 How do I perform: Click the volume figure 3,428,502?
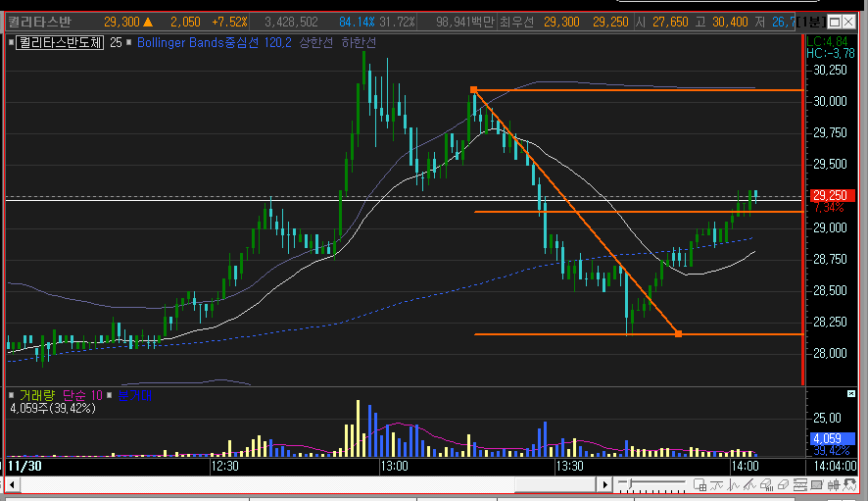pos(291,23)
